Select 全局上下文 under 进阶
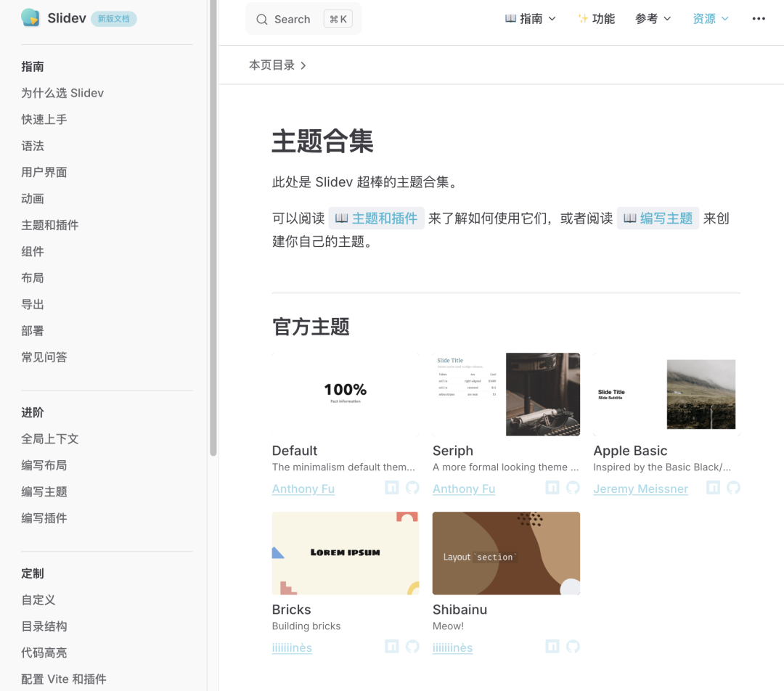The image size is (784, 691). [50, 439]
